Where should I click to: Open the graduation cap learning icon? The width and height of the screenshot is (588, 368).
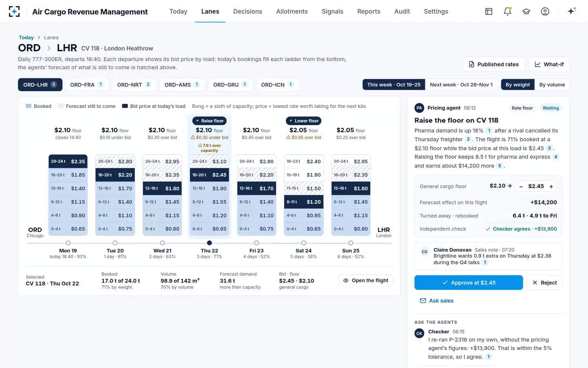tap(526, 11)
